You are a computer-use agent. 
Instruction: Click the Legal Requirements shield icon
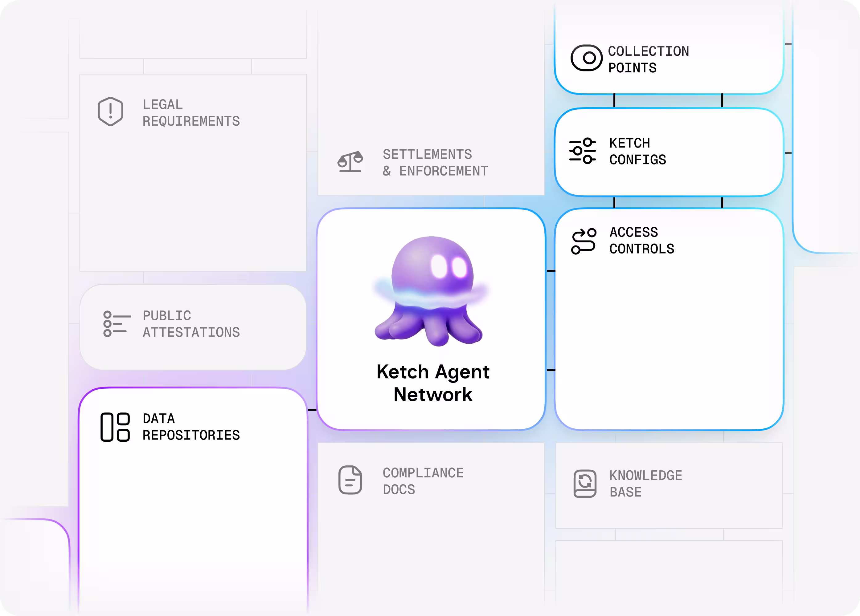click(x=110, y=112)
